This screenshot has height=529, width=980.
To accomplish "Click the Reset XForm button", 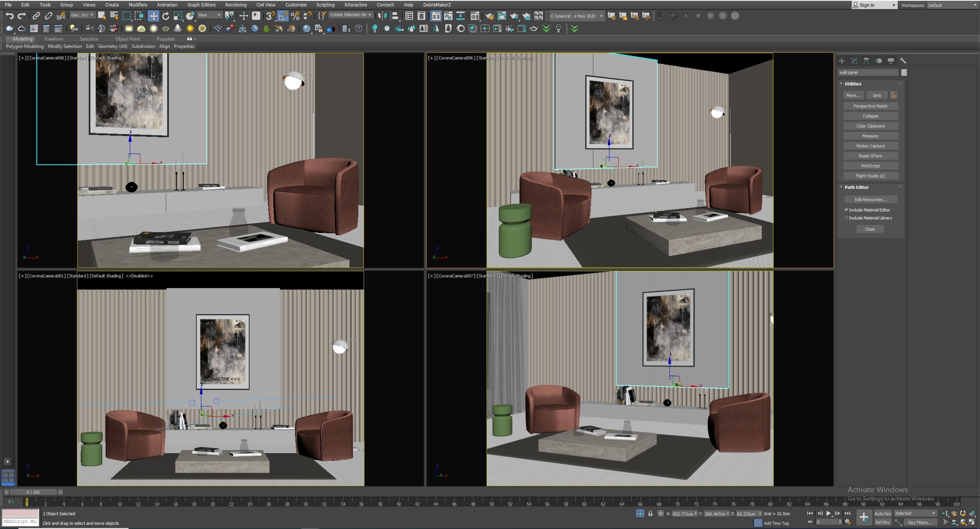I will [871, 156].
